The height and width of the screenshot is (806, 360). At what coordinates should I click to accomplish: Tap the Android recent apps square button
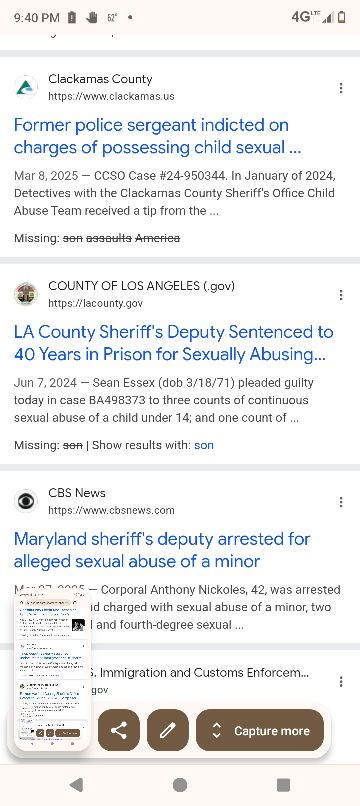click(283, 784)
